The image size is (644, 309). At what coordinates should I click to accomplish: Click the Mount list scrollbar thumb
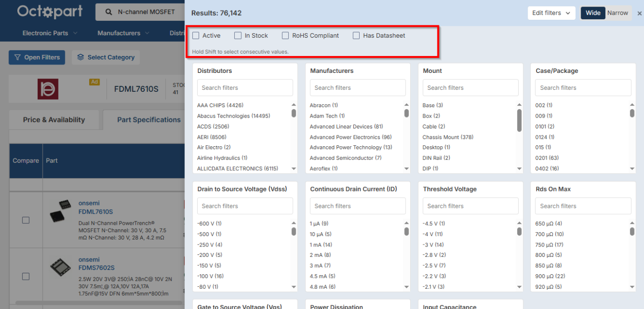point(520,121)
